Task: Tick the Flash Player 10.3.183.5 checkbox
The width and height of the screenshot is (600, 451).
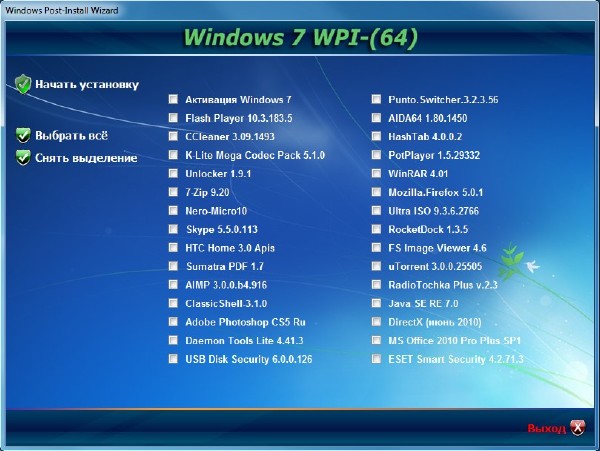Action: [174, 118]
